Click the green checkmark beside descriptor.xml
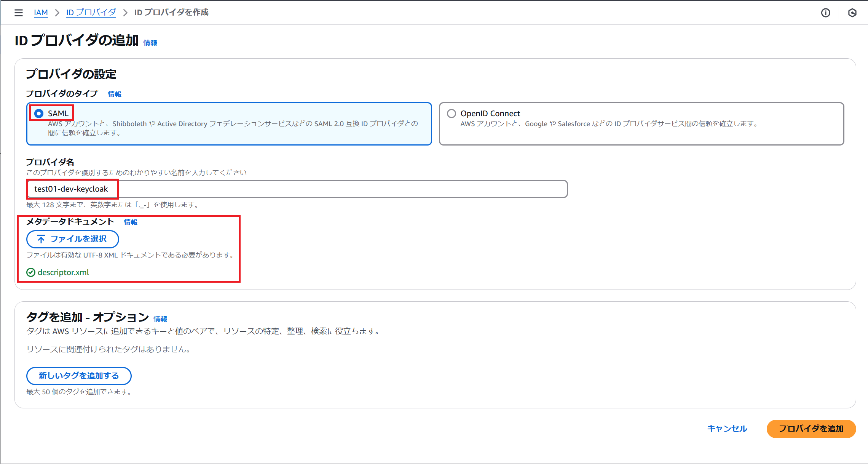This screenshot has height=464, width=868. (31, 272)
